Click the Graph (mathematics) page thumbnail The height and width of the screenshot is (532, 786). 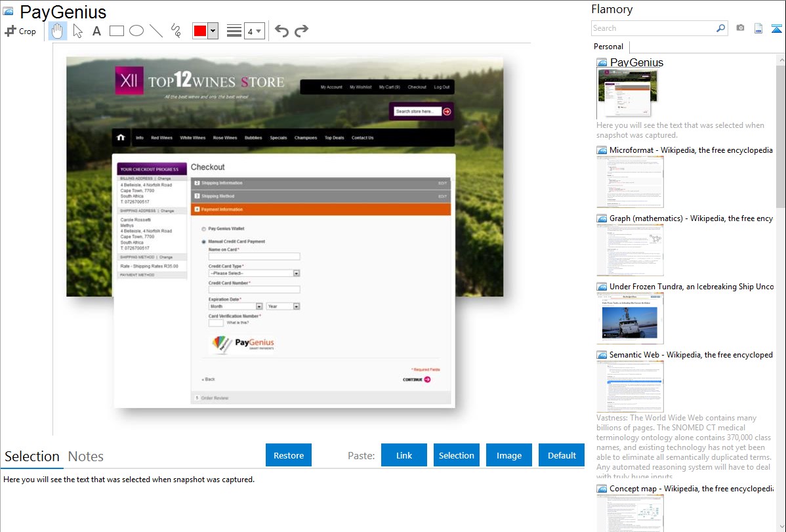[630, 250]
